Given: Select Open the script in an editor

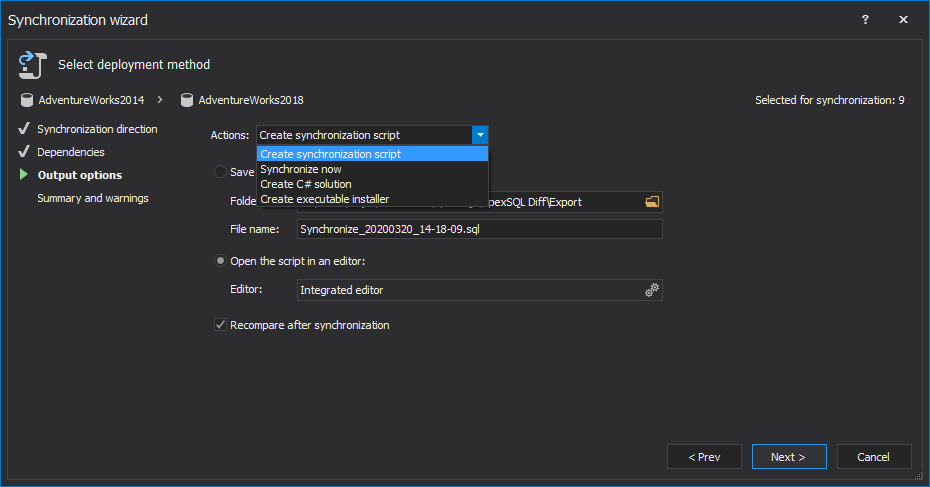Looking at the screenshot, I should 220,261.
